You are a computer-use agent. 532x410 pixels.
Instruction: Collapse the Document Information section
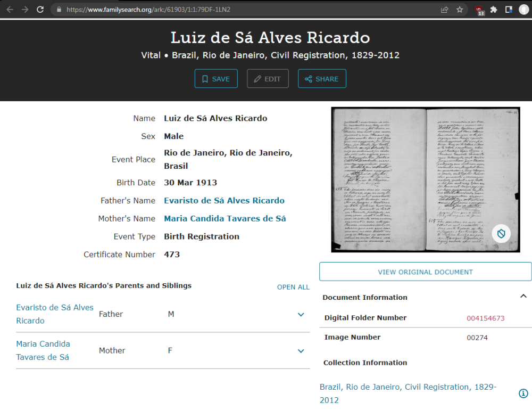tap(522, 297)
